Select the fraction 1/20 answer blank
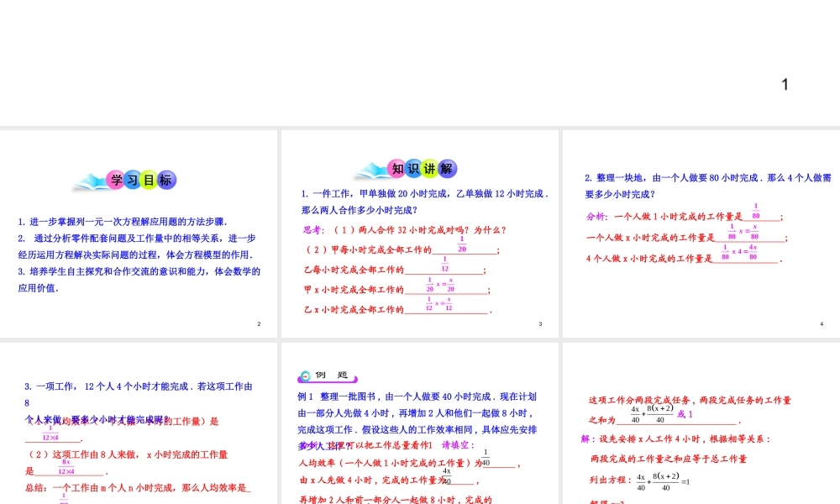Image resolution: width=840 pixels, height=504 pixels. pyautogui.click(x=463, y=244)
